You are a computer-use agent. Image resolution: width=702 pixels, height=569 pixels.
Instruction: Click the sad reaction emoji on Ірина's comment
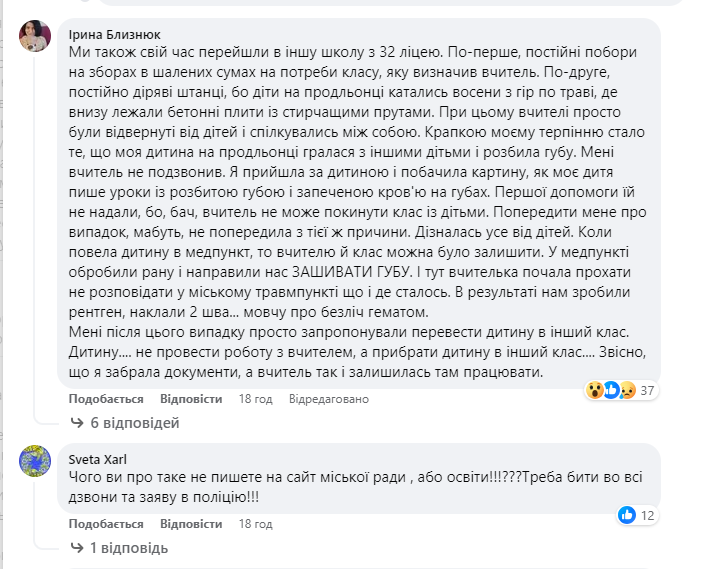pyautogui.click(x=627, y=390)
